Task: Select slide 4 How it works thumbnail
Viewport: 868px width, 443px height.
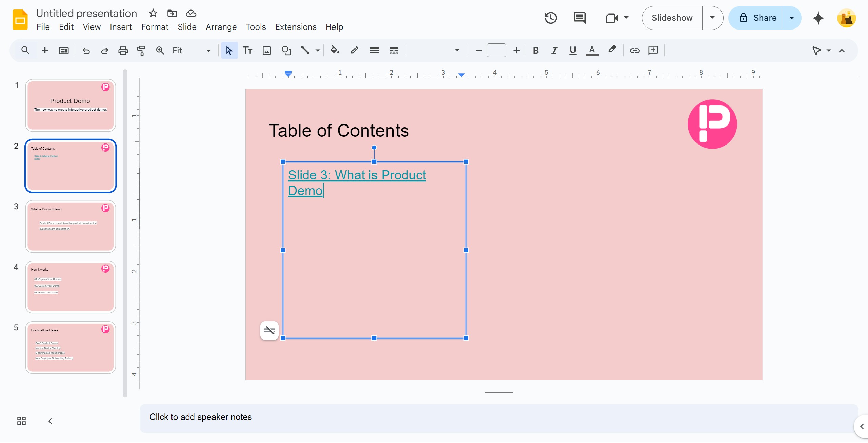Action: (70, 287)
